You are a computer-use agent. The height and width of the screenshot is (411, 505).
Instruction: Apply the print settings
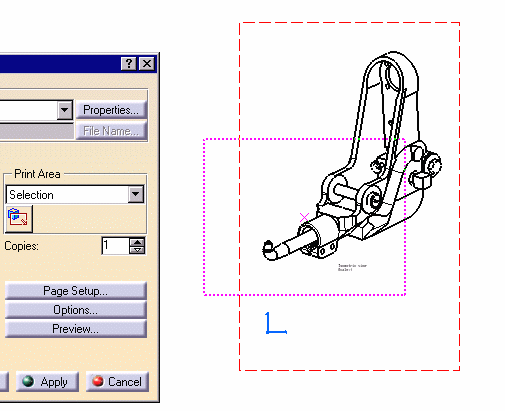click(47, 382)
